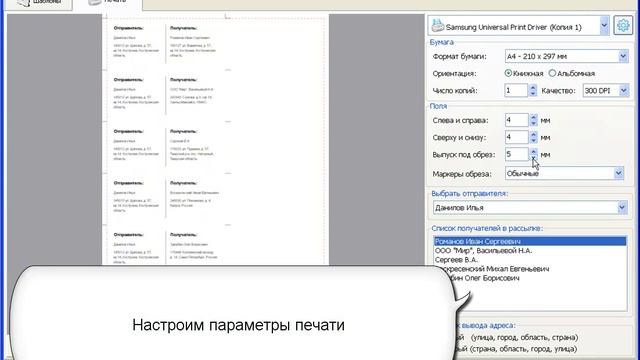
Task: Open printer settings gear button
Action: [x=623, y=25]
